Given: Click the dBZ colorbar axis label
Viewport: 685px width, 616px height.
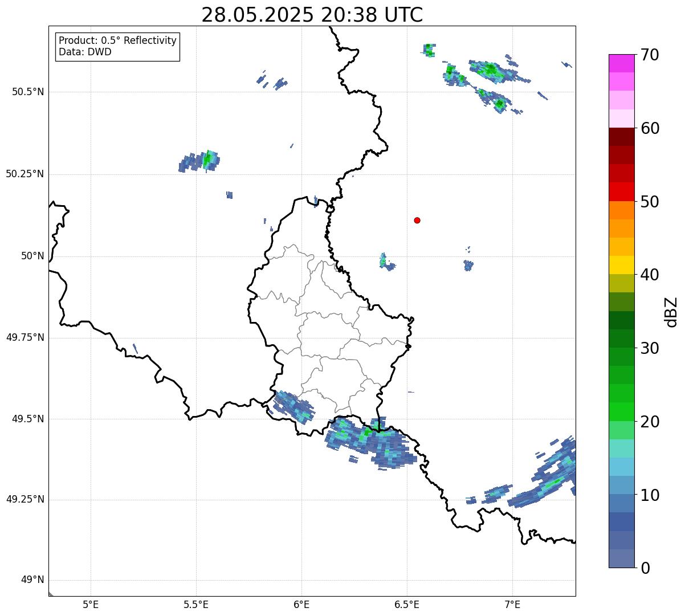Looking at the screenshot, I should [671, 312].
